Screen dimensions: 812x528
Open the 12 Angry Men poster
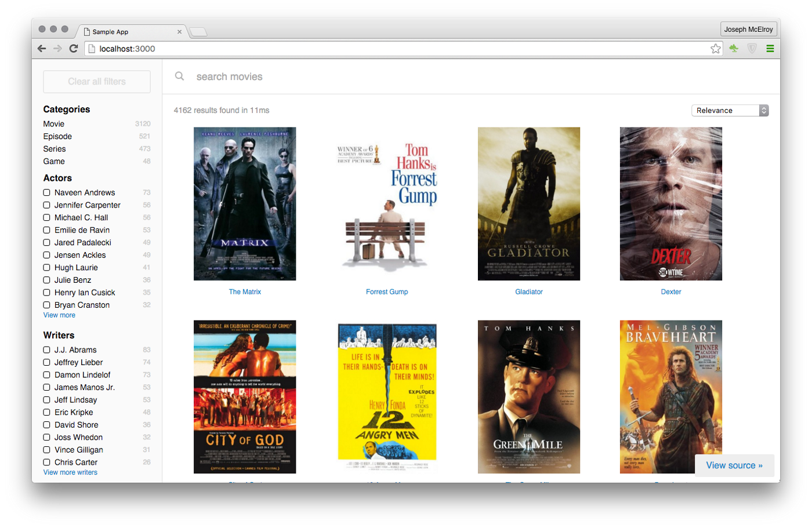(x=387, y=397)
